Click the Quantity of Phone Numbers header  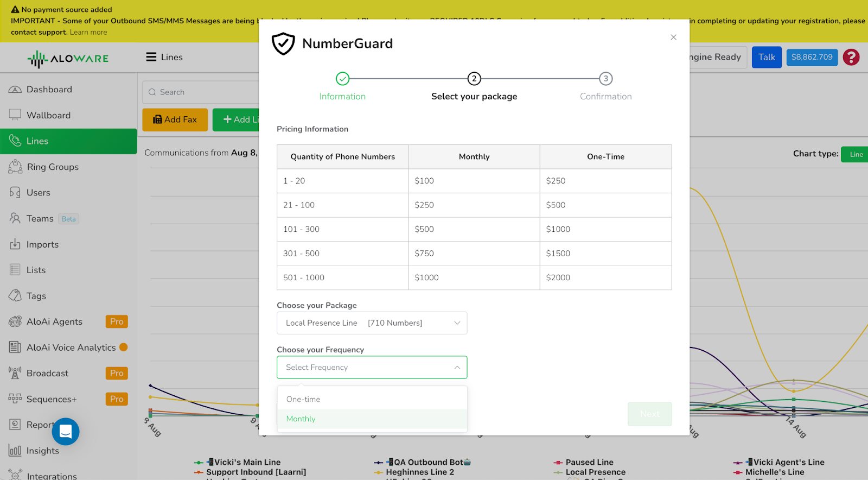coord(343,156)
